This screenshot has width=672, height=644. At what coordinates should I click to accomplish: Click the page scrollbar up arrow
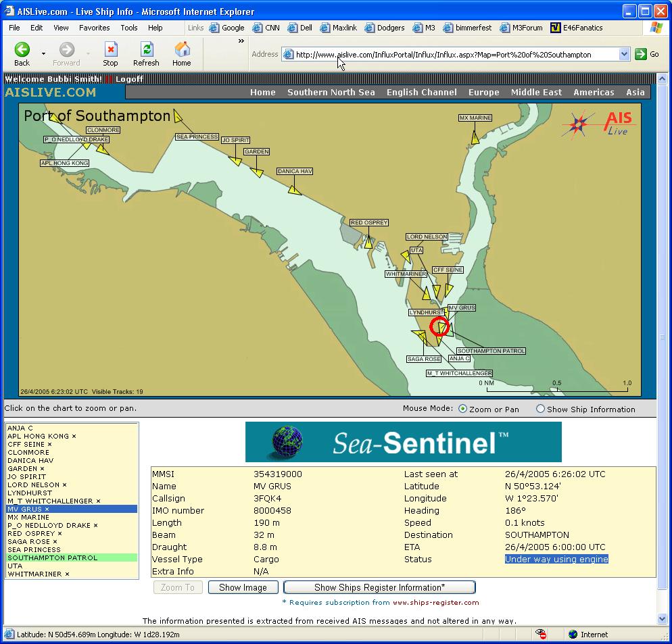[662, 79]
